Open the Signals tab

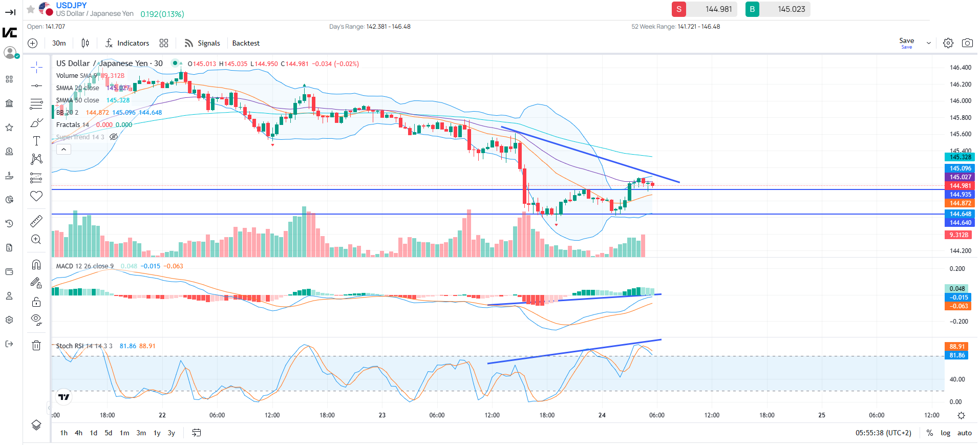coord(203,43)
